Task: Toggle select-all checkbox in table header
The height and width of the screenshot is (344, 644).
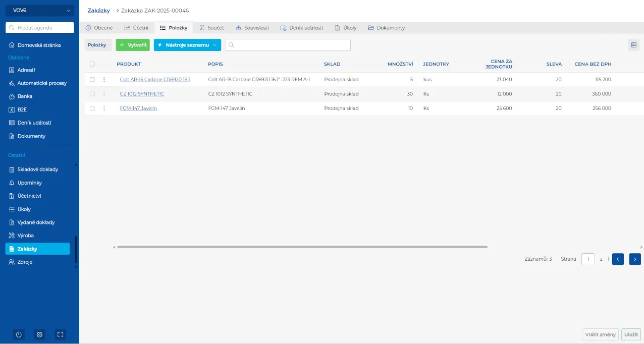Action: click(92, 64)
